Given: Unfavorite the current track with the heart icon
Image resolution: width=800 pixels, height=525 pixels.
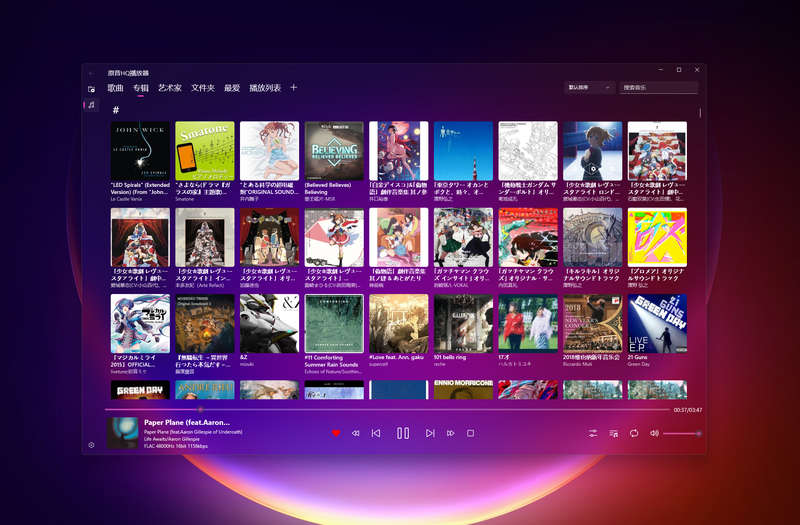Looking at the screenshot, I should [x=336, y=433].
